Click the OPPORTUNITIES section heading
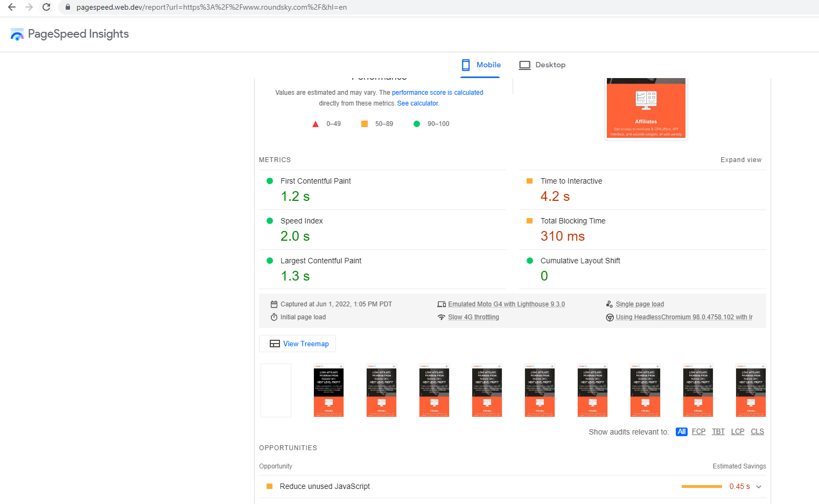The image size is (819, 504). coord(288,448)
